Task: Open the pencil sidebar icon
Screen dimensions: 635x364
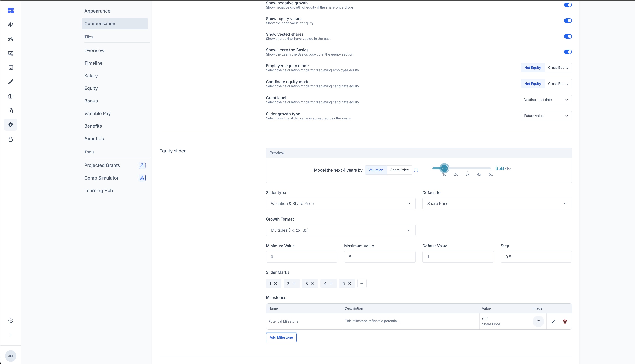Action: (10, 82)
